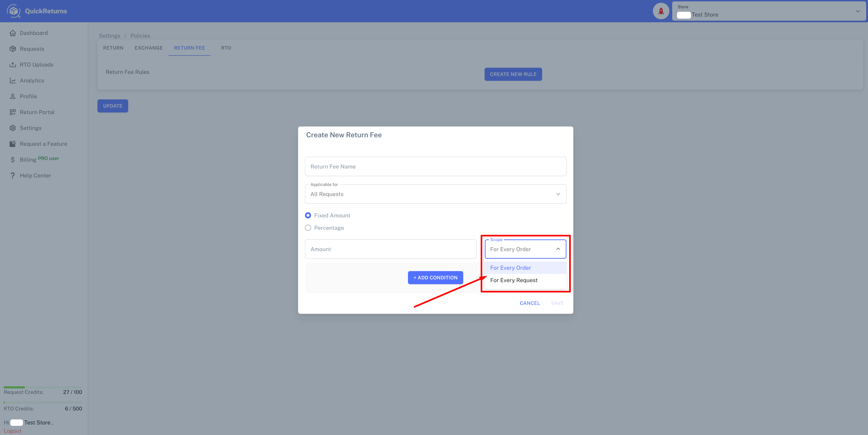Click the QuickReturns logo icon
868x435 pixels.
[14, 11]
